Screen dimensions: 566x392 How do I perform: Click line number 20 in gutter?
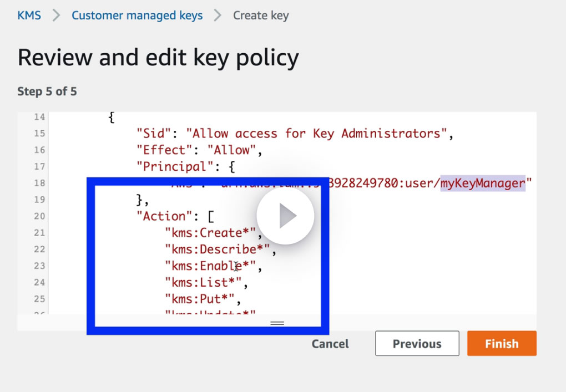click(x=40, y=216)
